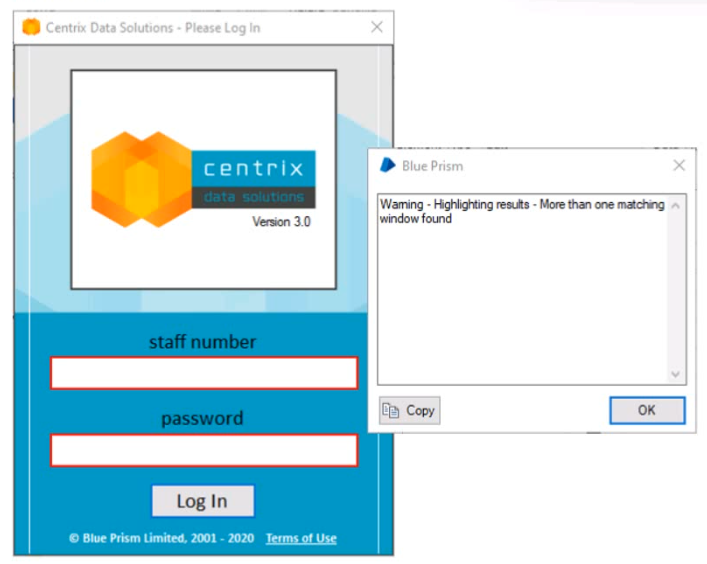This screenshot has width=707, height=564.
Task: Click the copy pages icon on Copy button
Action: click(x=390, y=410)
